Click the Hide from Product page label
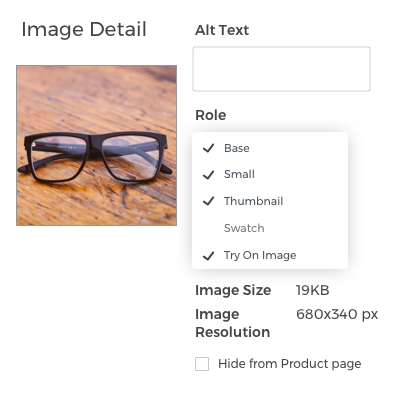This screenshot has height=400, width=400. click(x=289, y=364)
